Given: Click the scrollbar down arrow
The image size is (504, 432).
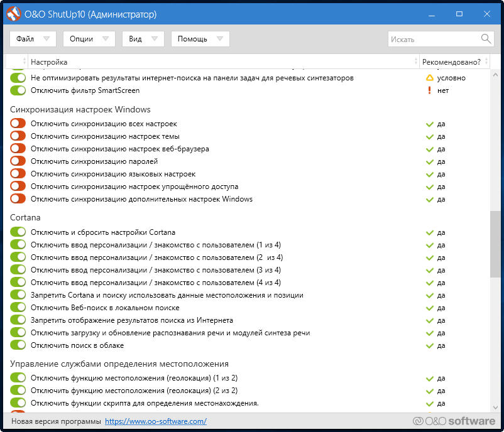Looking at the screenshot, I should pos(495,408).
